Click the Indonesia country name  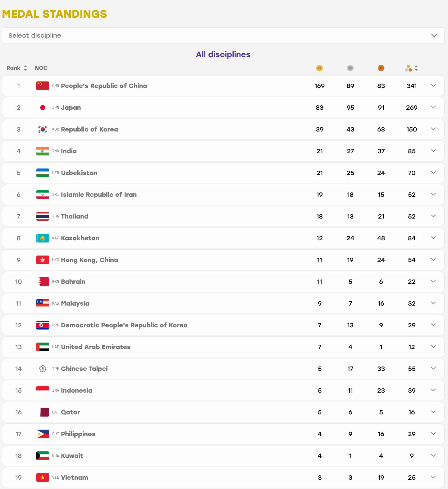point(76,390)
